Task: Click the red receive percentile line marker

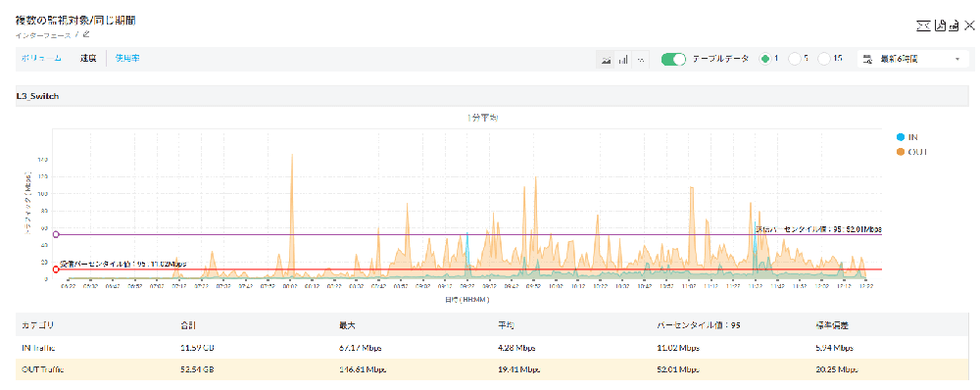Action: point(56,269)
